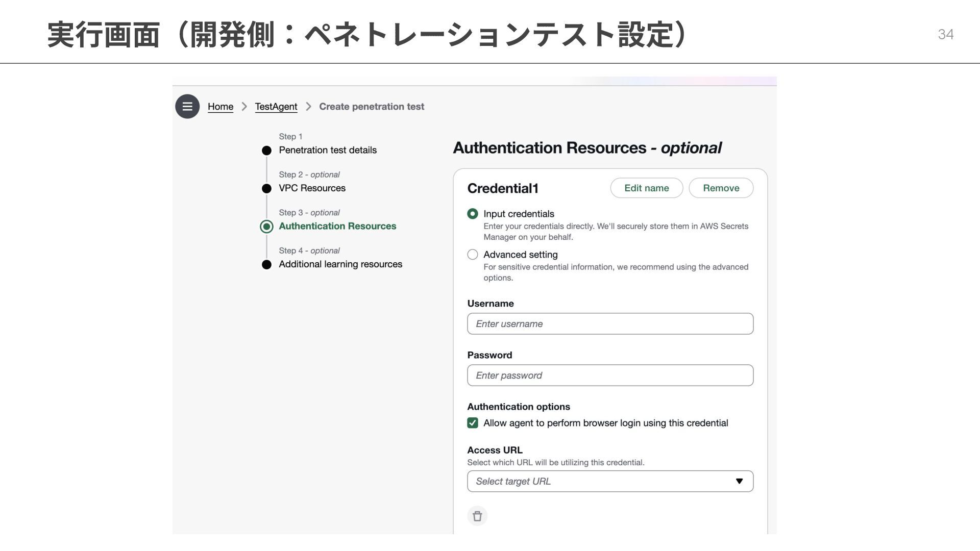Jump to VPC Resources step
Image resolution: width=980 pixels, height=551 pixels.
(312, 188)
